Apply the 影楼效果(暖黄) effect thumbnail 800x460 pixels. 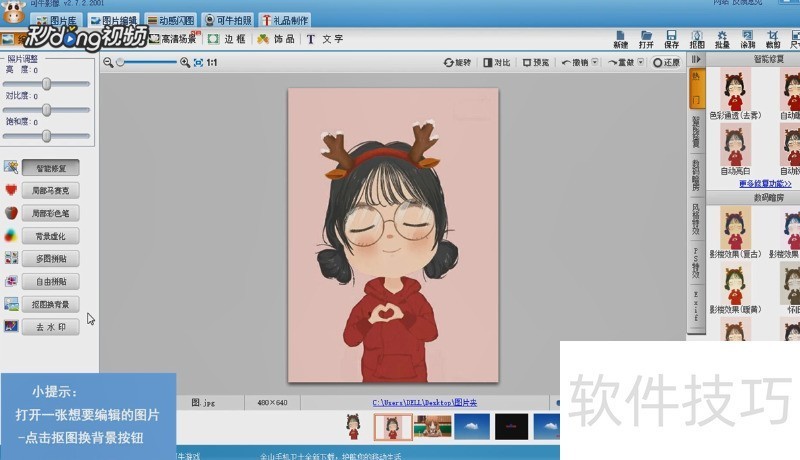pyautogui.click(x=735, y=284)
